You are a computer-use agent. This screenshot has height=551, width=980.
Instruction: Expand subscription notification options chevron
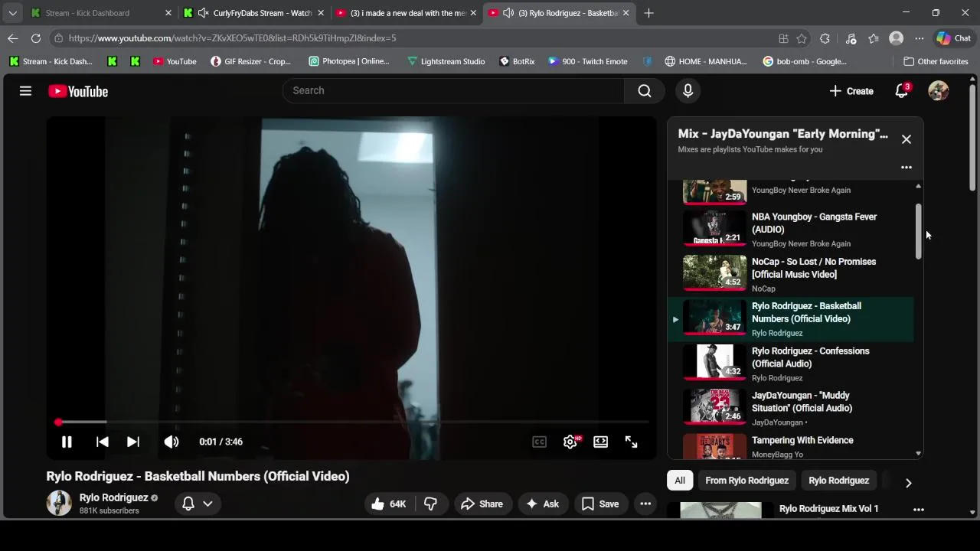tap(207, 504)
